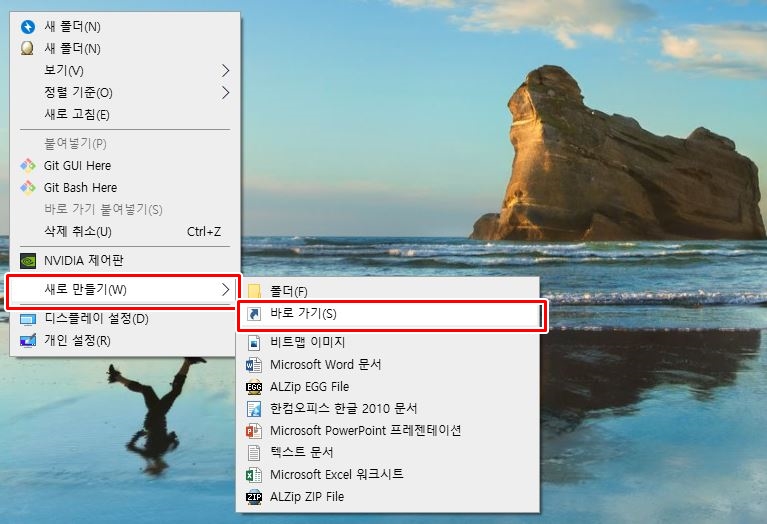Click the ALZip ZIP File icon
Image resolution: width=767 pixels, height=524 pixels.
pos(254,497)
